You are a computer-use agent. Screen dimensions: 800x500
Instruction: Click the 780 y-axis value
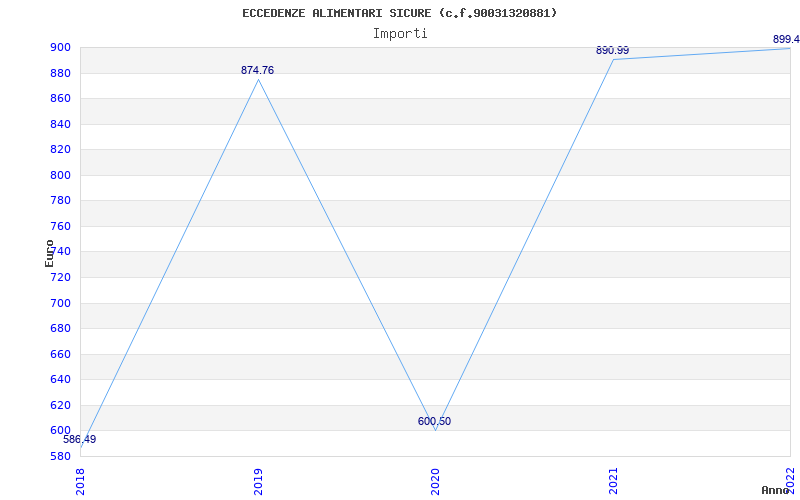59,201
